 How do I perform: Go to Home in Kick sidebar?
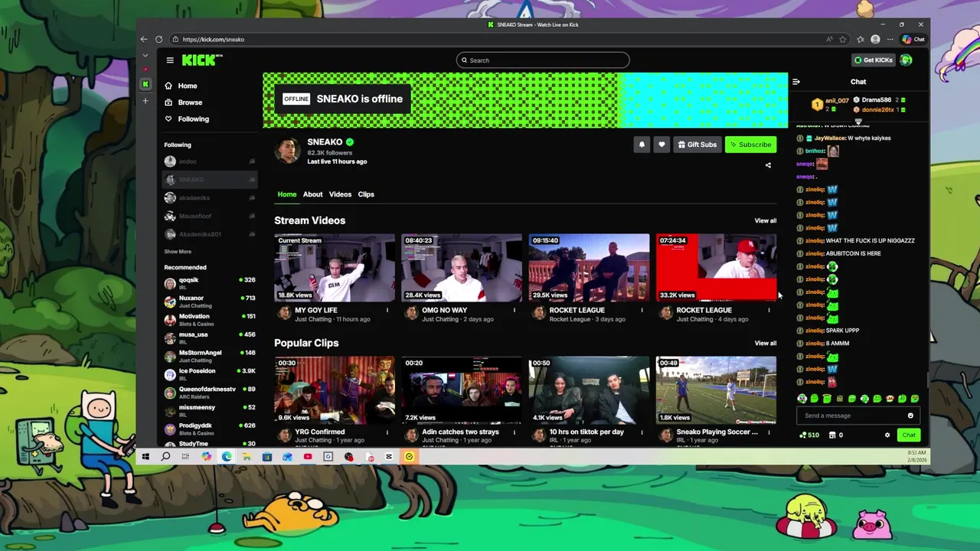coord(188,86)
